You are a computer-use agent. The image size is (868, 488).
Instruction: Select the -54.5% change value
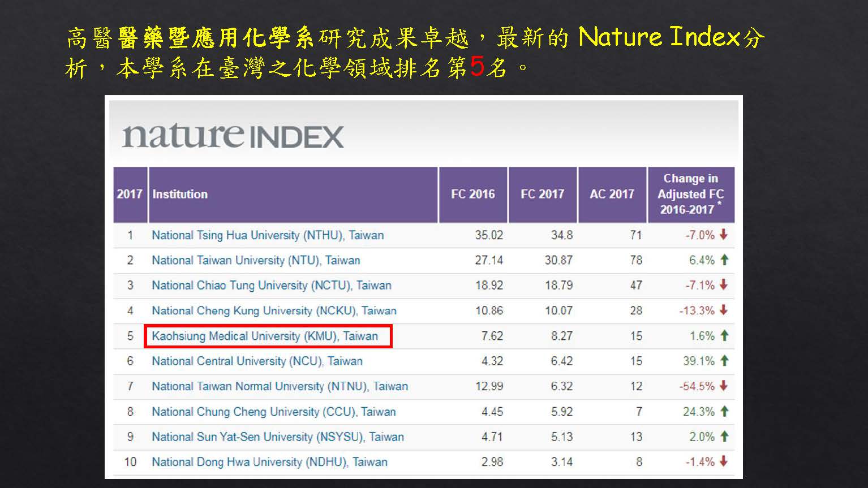[697, 386]
